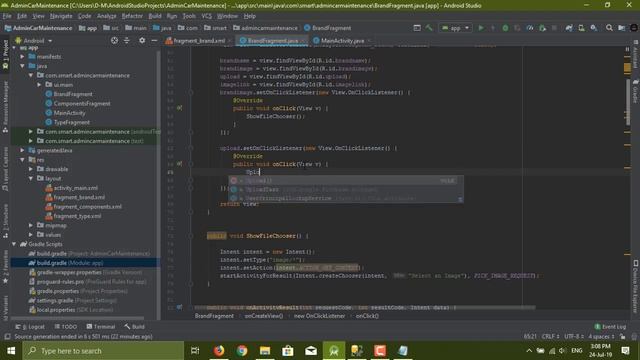Open the Build menu
The width and height of the screenshot is (640, 360).
(x=155, y=16)
